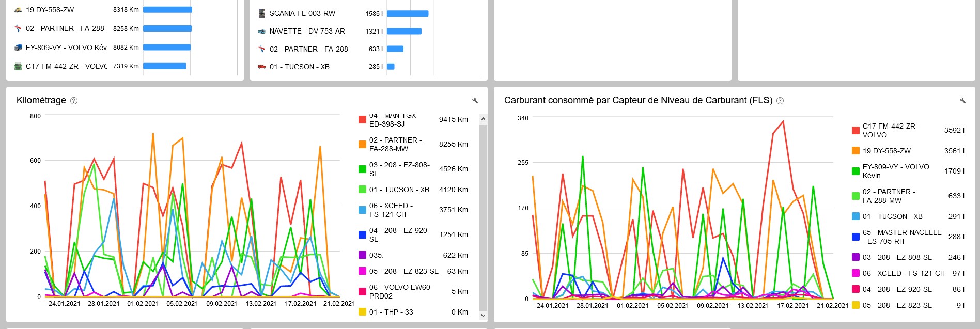
Task: Click truck icon for SCANIA FL-003-RW
Action: click(x=262, y=13)
